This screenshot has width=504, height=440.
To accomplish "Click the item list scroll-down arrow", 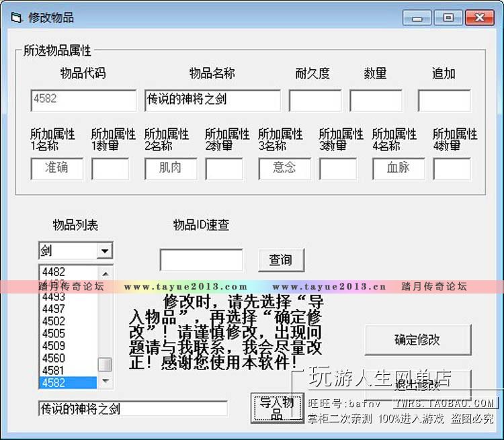I will coord(105,381).
